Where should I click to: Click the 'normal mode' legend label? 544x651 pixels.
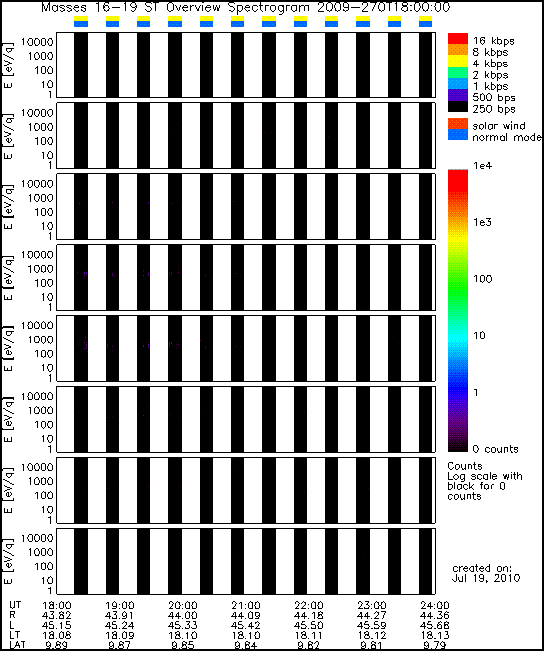(507, 137)
